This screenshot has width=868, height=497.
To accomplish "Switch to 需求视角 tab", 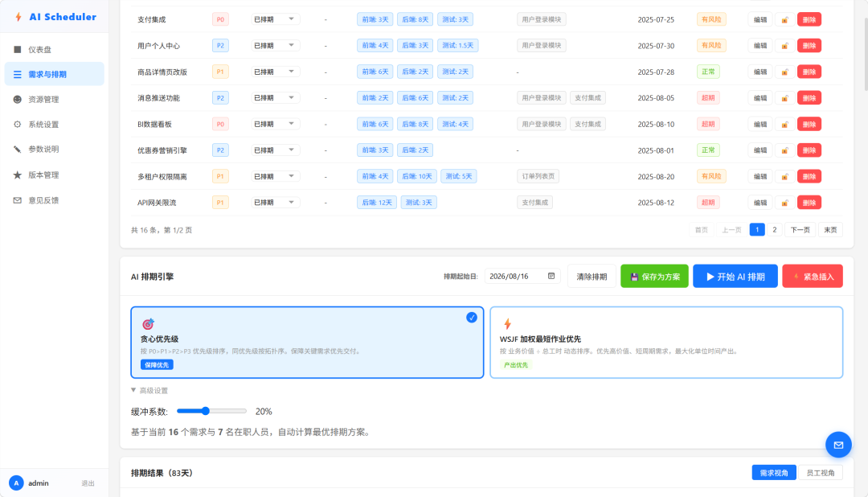I will pyautogui.click(x=774, y=473).
